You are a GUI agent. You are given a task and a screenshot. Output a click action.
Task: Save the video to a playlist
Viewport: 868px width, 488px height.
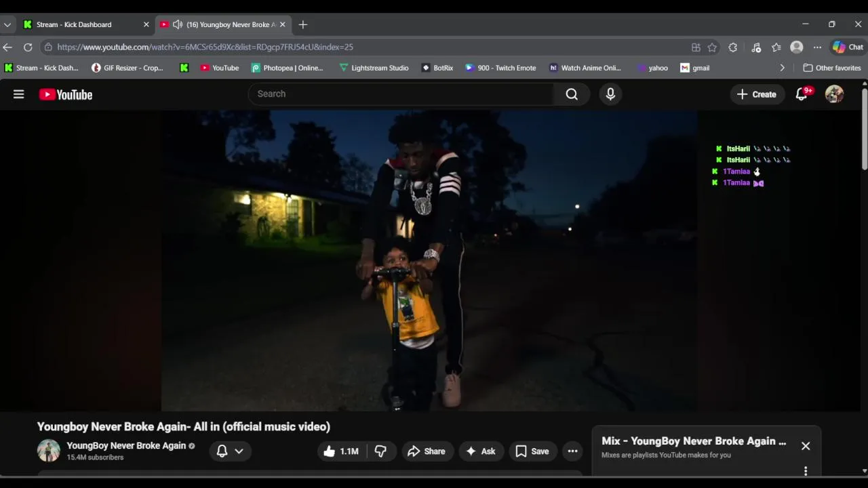(532, 451)
